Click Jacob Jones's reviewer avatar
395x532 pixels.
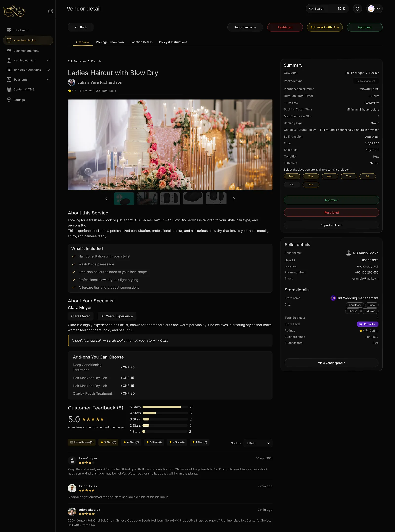tap(72, 488)
